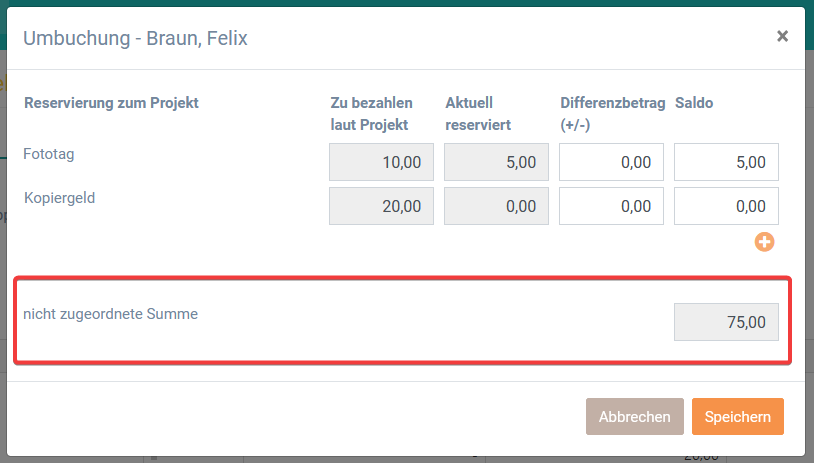Click the 'nicht zugeordnete Summe' field showing 75,00
Screen dimensions: 814x463
click(x=726, y=322)
